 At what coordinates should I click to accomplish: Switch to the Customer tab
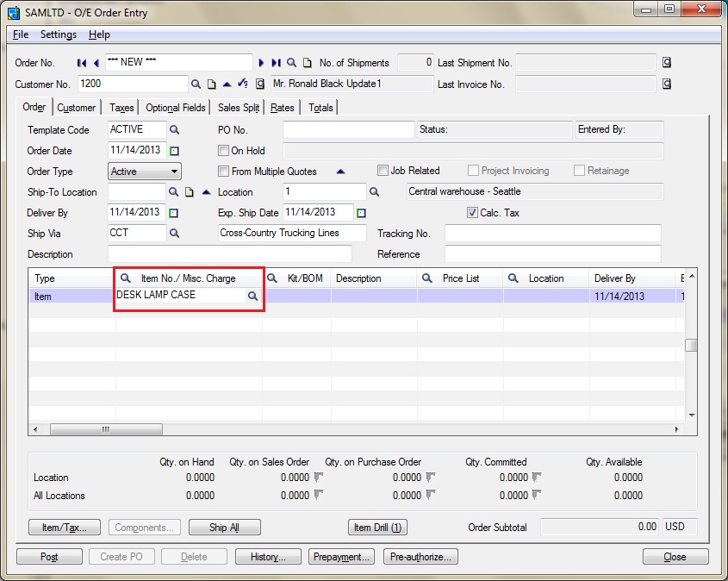(x=76, y=108)
